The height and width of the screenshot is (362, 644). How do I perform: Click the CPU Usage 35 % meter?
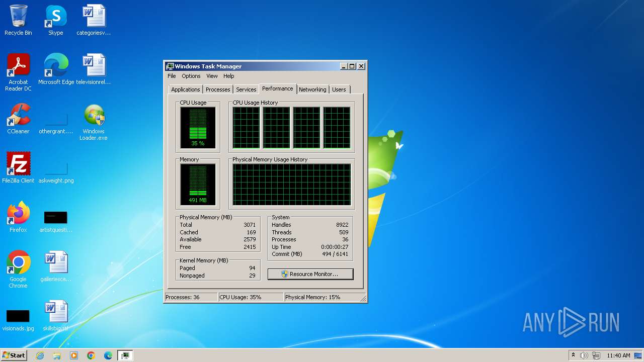(198, 128)
